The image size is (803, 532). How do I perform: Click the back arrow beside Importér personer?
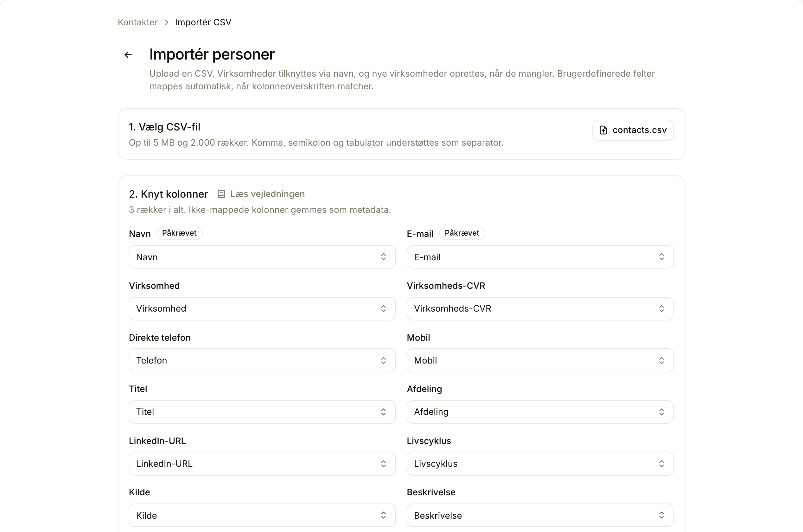point(128,54)
